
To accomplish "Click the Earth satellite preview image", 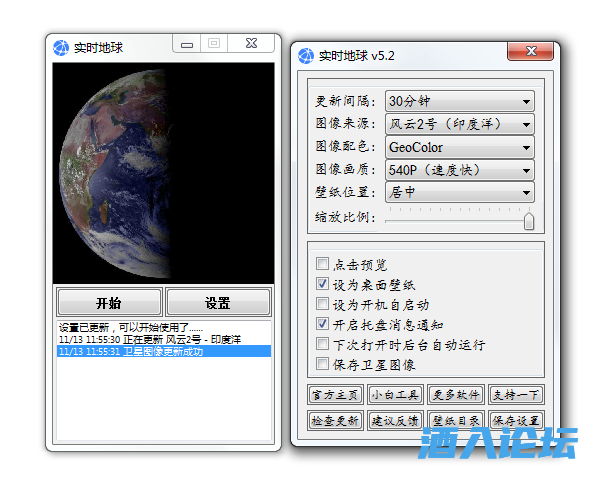I will tap(163, 173).
